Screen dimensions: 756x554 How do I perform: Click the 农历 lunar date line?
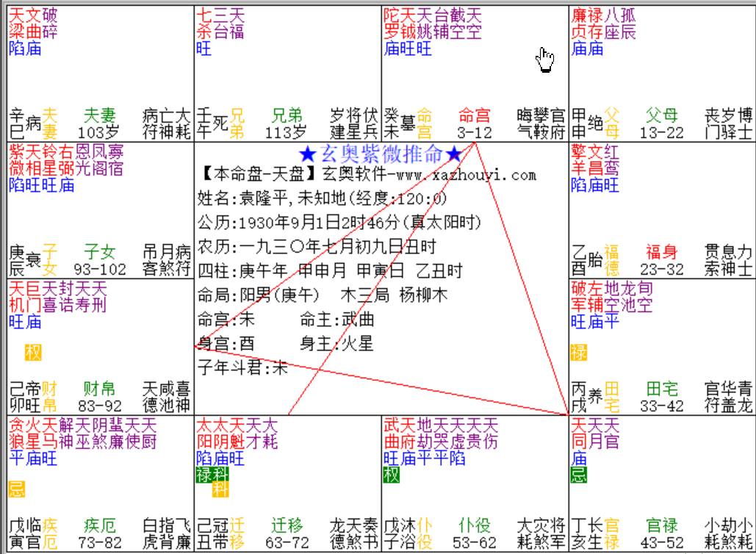[317, 246]
